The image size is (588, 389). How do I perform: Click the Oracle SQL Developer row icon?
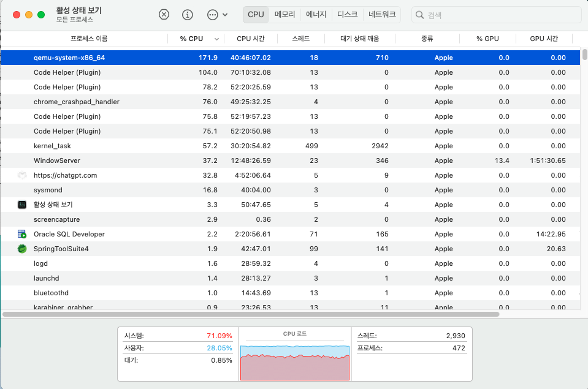(22, 234)
